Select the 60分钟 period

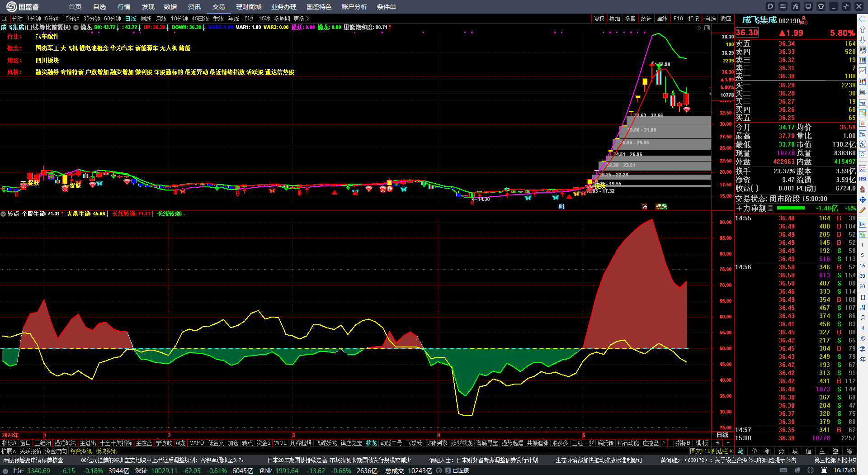coord(113,19)
